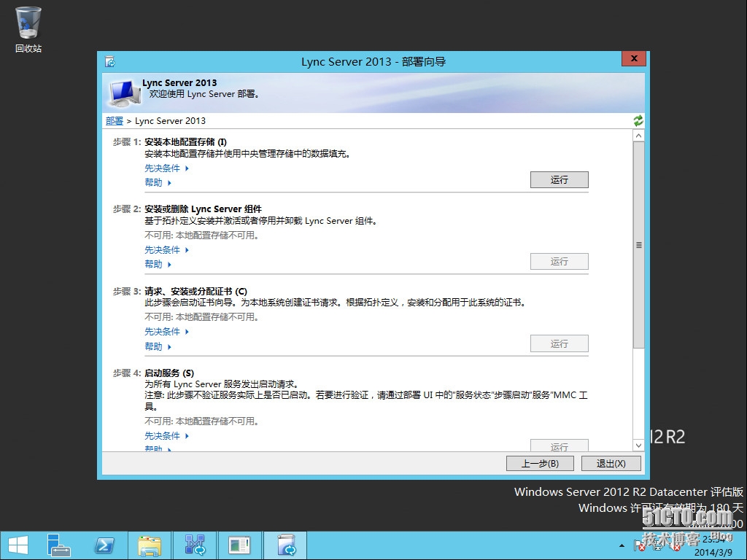The height and width of the screenshot is (560, 747).
Task: Expand 先决条件 under step 2
Action: coord(167,249)
